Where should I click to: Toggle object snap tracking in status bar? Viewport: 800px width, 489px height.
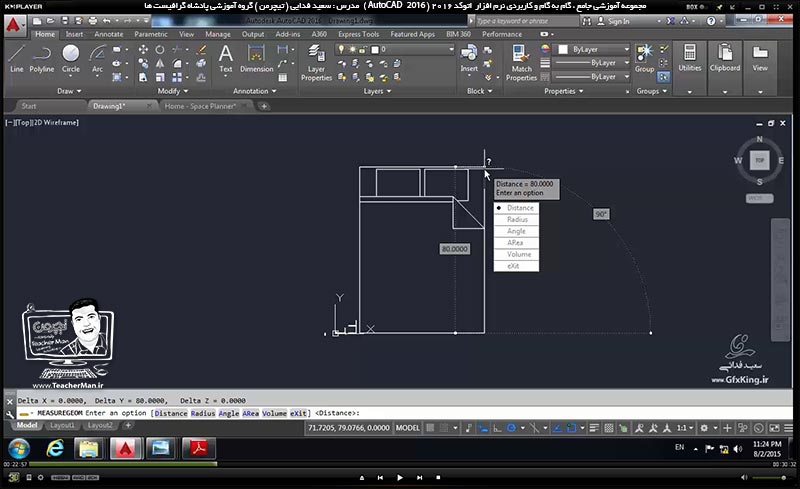tap(557, 428)
